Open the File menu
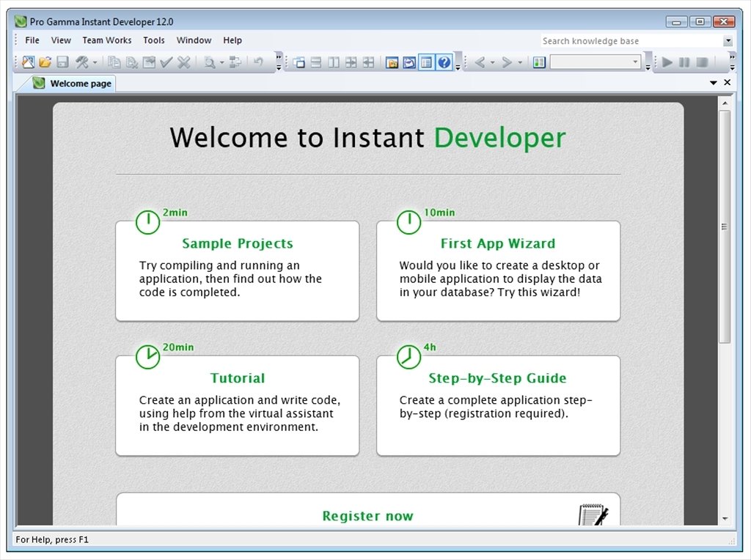Viewport: 751px width, 560px height. click(32, 40)
